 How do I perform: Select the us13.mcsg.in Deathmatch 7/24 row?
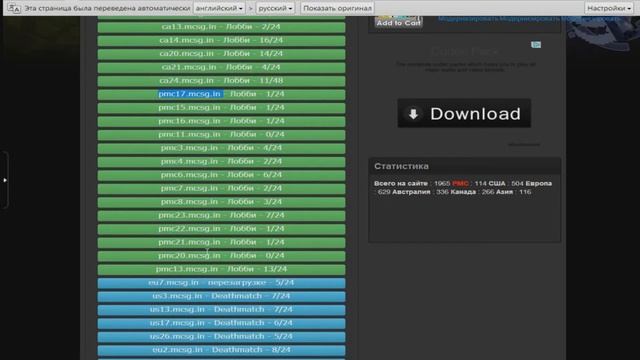tap(221, 310)
